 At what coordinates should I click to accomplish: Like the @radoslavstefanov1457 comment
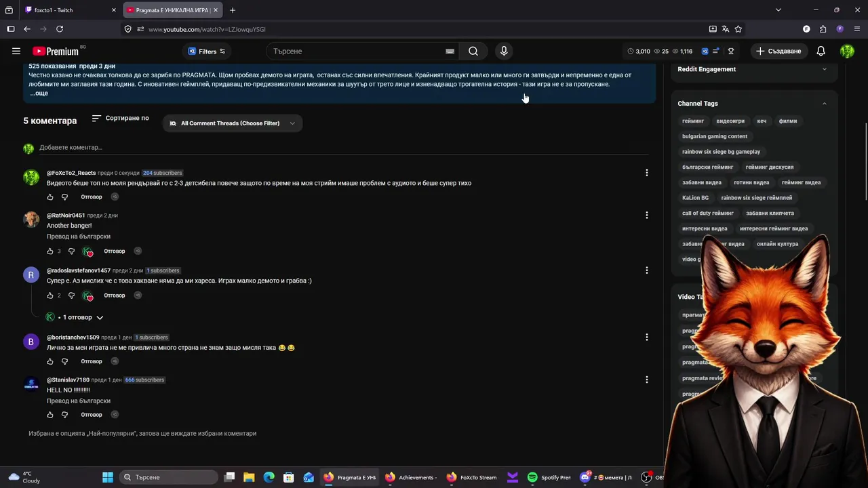point(50,296)
